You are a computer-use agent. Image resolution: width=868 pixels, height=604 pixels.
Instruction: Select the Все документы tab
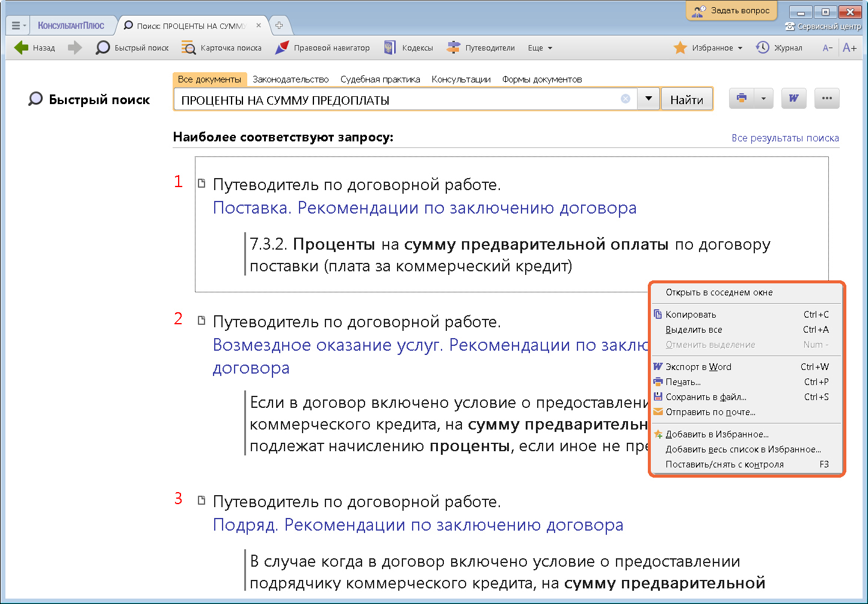[209, 79]
